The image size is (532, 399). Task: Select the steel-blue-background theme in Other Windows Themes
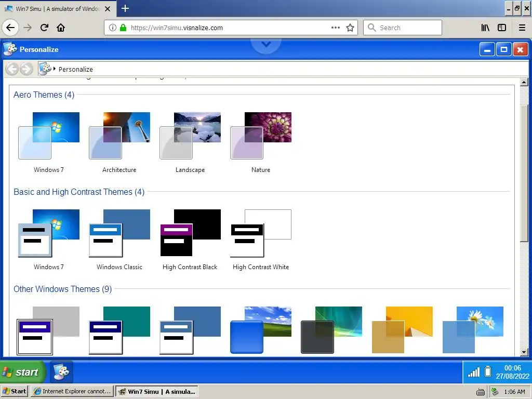pos(190,330)
